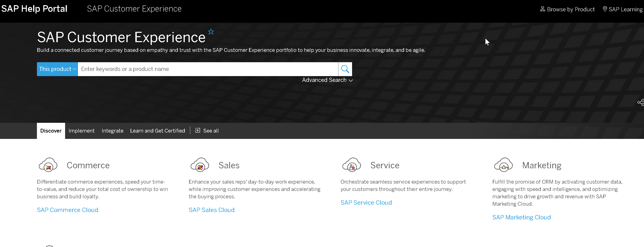Click the Service section heading
The image size is (644, 247).
click(385, 165)
